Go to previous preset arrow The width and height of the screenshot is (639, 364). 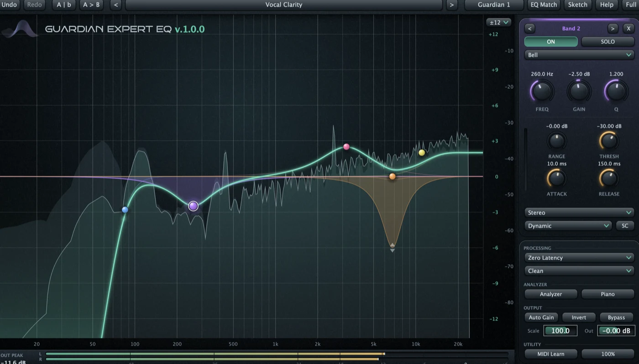click(116, 5)
